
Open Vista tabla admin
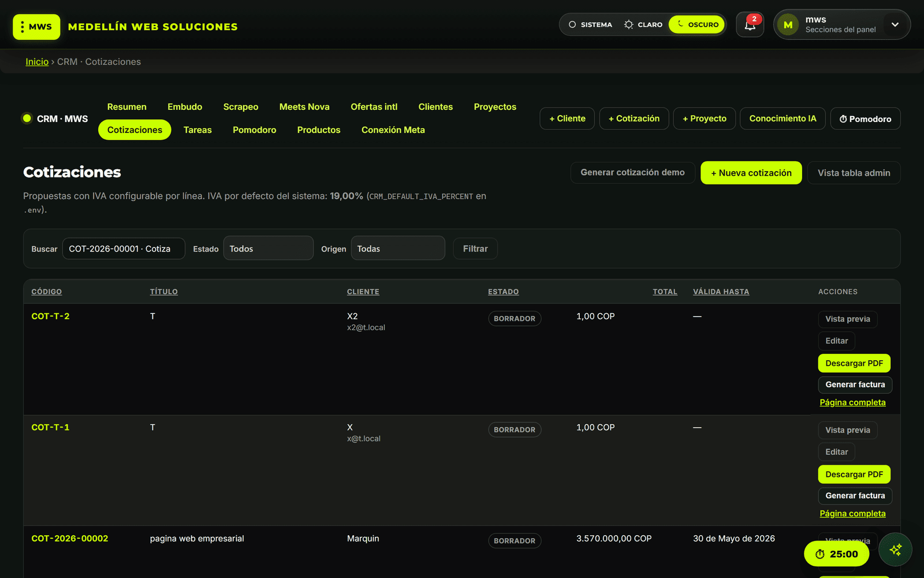[x=854, y=173]
